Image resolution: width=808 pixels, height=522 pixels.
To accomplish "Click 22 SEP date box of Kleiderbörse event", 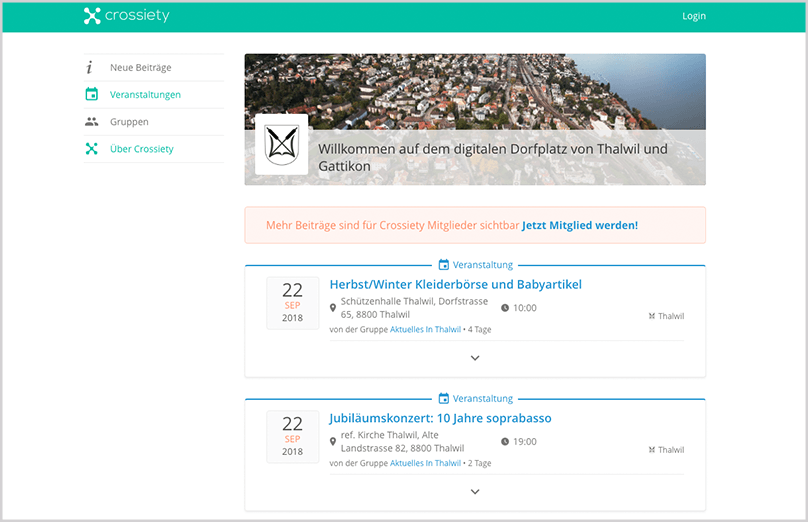I will click(292, 303).
